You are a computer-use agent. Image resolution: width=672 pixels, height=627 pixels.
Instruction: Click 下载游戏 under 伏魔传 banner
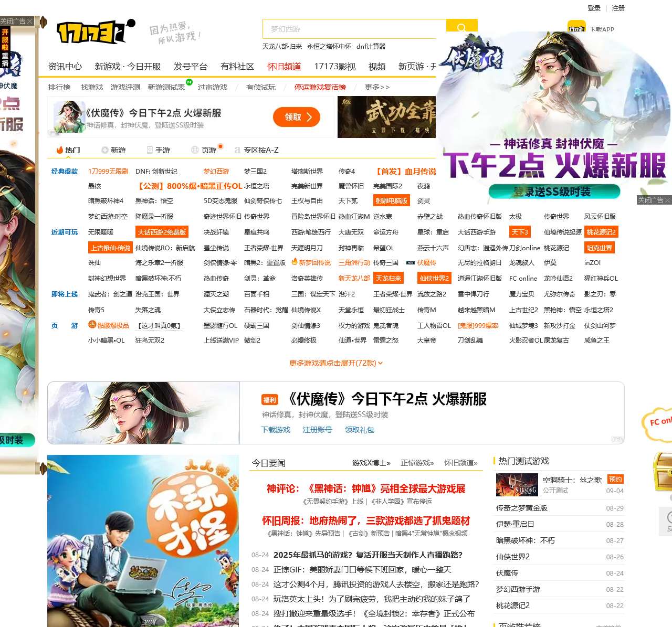pos(276,430)
